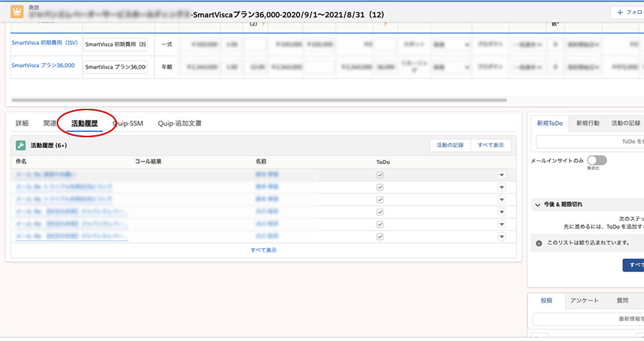
Task: Select the 活動の記録 tab in the right panel
Action: tap(625, 123)
